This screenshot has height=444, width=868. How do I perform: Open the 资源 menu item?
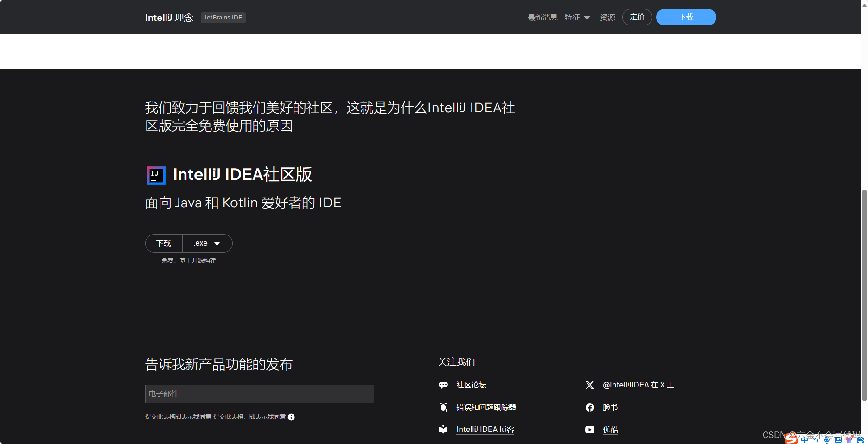coord(607,18)
